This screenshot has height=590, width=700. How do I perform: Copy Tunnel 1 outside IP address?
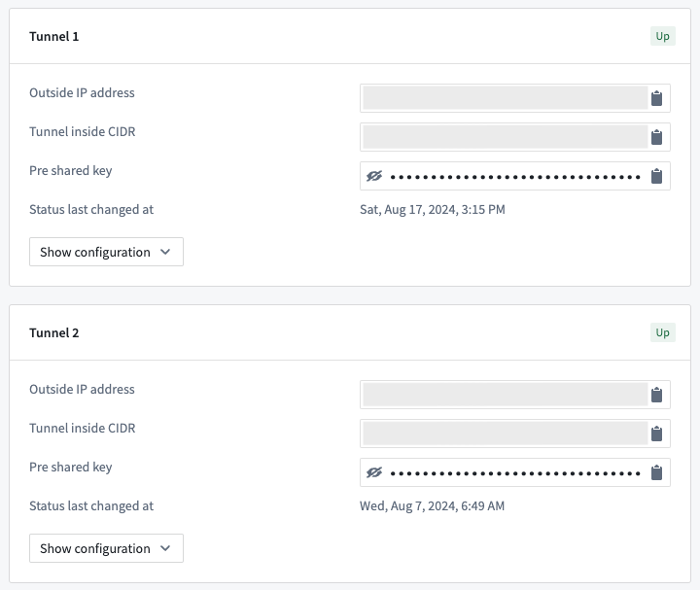tap(657, 98)
